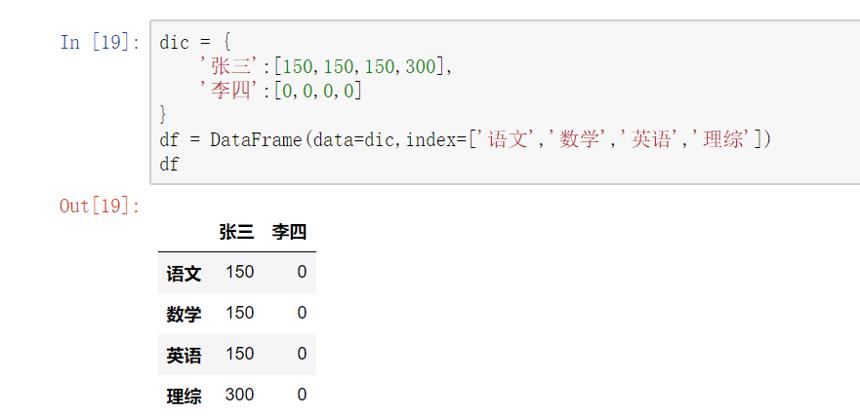The height and width of the screenshot is (417, 860).
Task: Click the 语文 row index label
Action: [184, 273]
